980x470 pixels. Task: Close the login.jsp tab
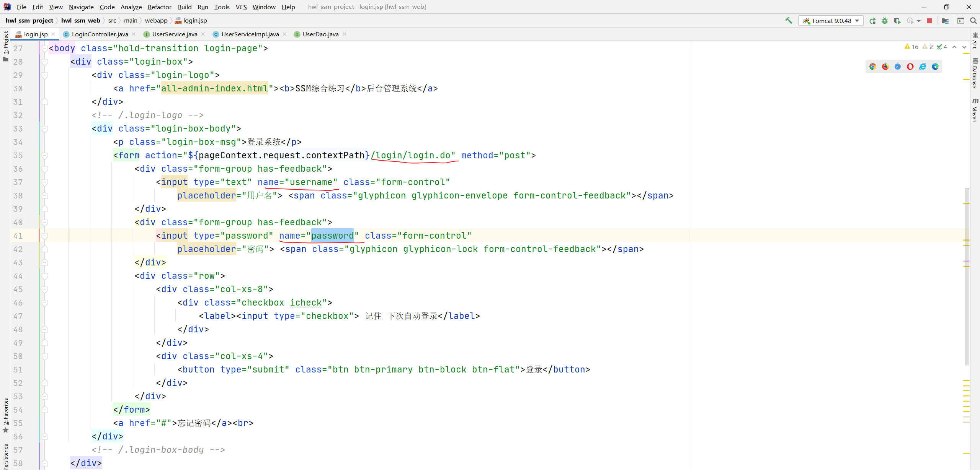tap(53, 34)
